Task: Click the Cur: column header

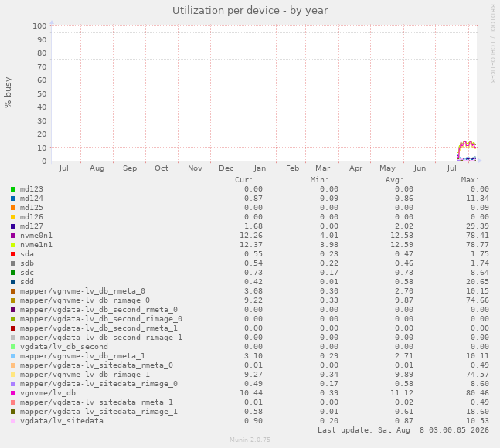Action: click(244, 180)
